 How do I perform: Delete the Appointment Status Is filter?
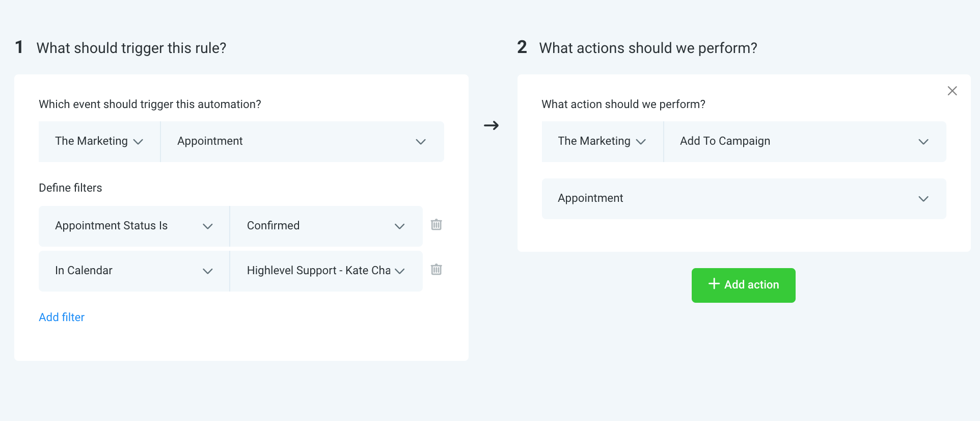pyautogui.click(x=437, y=225)
